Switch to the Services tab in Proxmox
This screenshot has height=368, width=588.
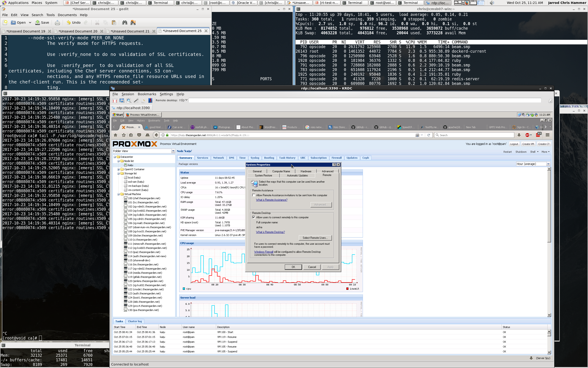click(202, 158)
